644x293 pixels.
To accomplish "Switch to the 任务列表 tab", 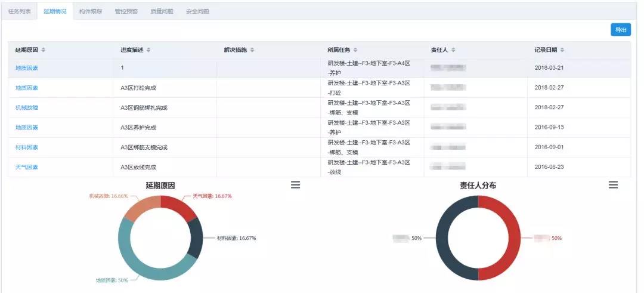I will click(18, 11).
